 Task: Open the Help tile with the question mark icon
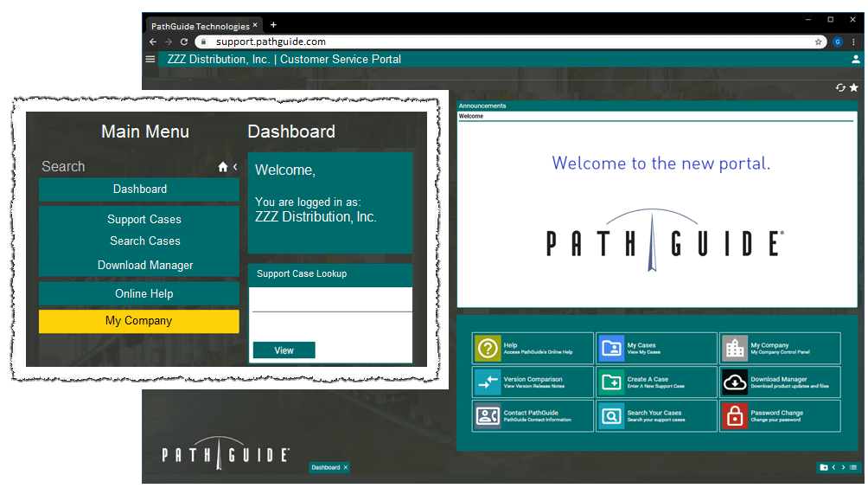click(x=533, y=349)
